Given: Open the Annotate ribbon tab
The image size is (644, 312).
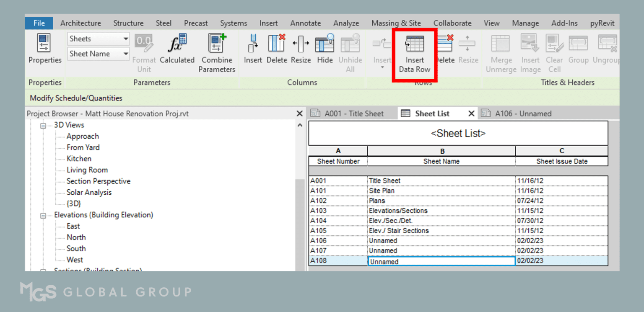Looking at the screenshot, I should coord(306,23).
